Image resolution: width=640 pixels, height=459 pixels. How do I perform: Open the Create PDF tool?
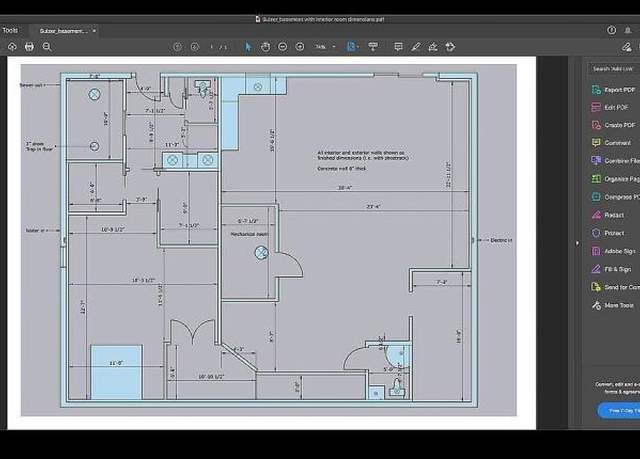[615, 125]
